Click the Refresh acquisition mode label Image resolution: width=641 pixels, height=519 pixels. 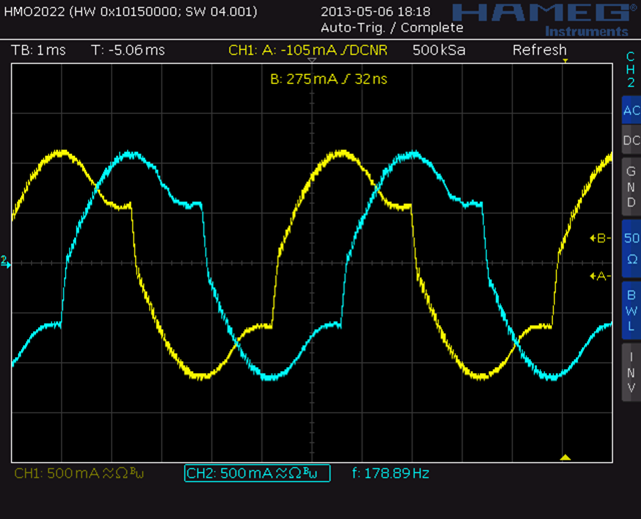pyautogui.click(x=539, y=50)
